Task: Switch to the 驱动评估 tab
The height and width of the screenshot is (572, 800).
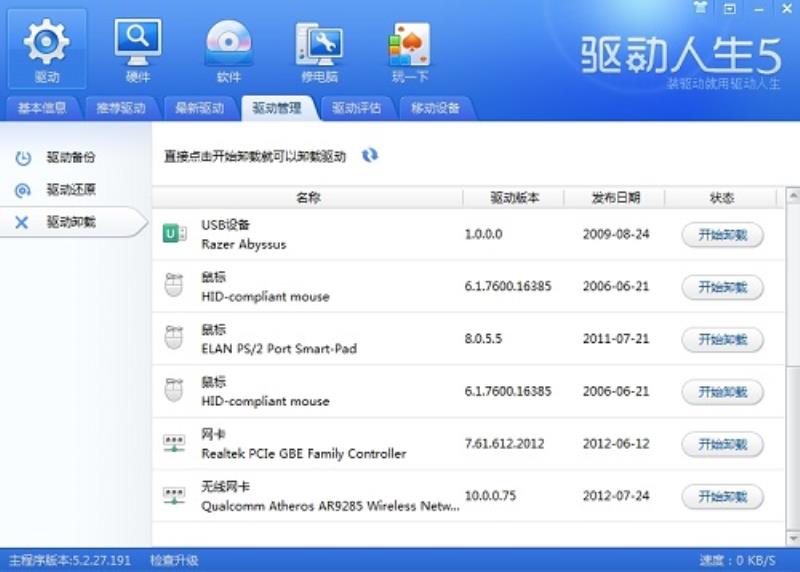Action: (357, 108)
